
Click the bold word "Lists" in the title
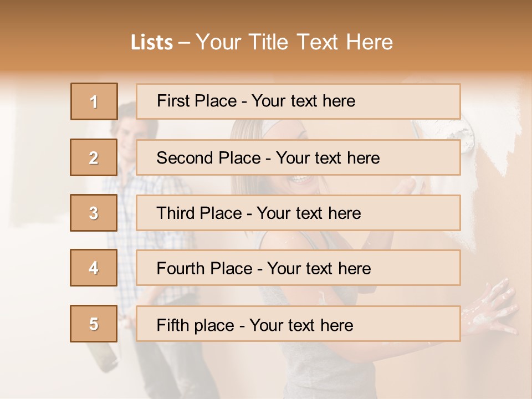(x=151, y=43)
